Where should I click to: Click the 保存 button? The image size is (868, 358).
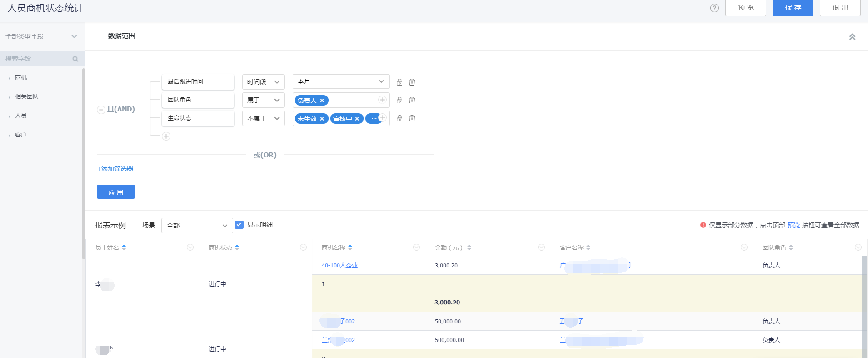tap(793, 8)
